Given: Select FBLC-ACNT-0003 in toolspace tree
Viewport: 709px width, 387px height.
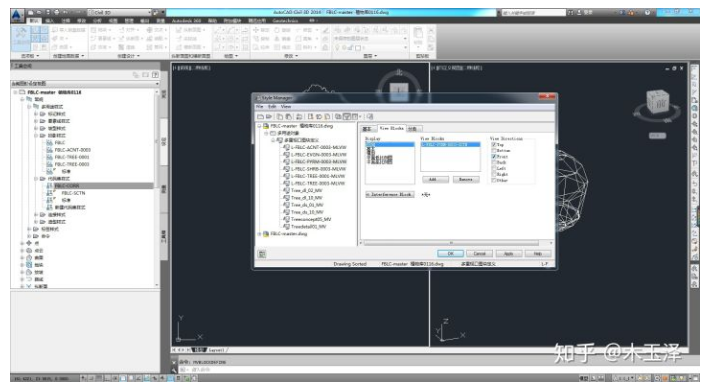Looking at the screenshot, I should click(72, 150).
